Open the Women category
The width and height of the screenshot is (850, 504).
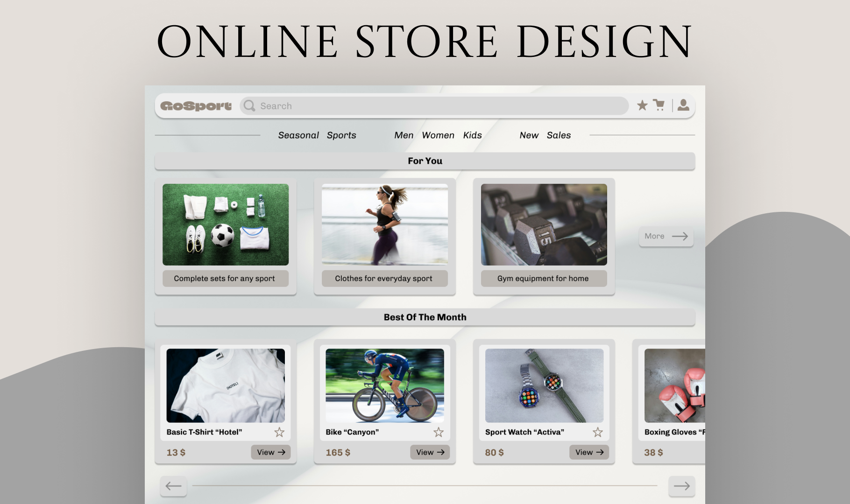pyautogui.click(x=438, y=135)
